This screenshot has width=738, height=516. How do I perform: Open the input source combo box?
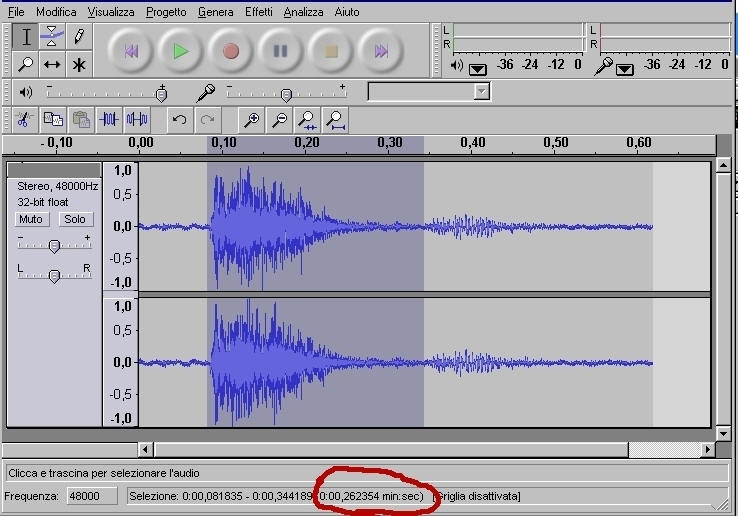pos(429,91)
